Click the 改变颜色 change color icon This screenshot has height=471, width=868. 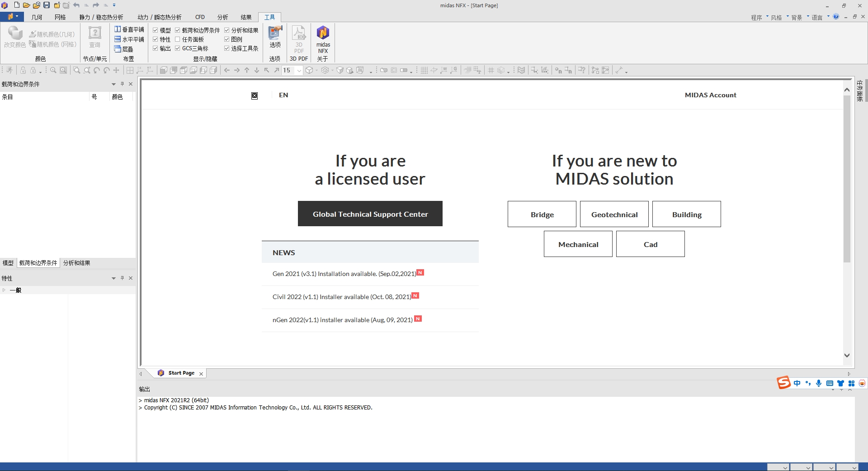click(15, 37)
